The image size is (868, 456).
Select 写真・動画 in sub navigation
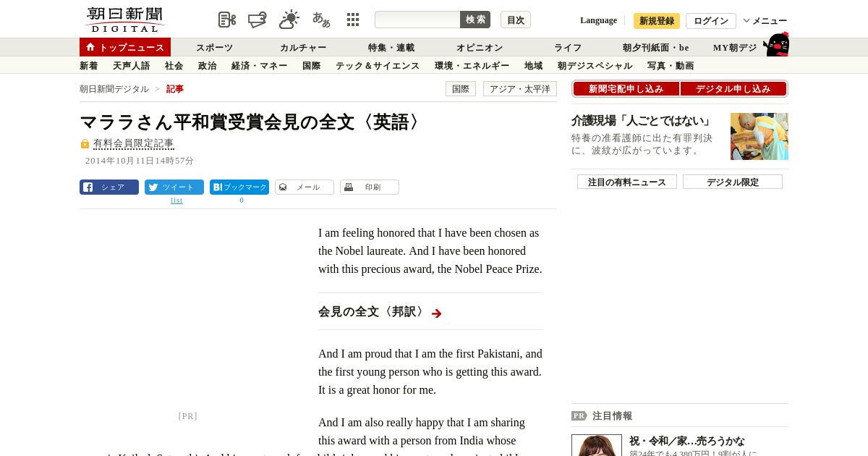pyautogui.click(x=671, y=66)
